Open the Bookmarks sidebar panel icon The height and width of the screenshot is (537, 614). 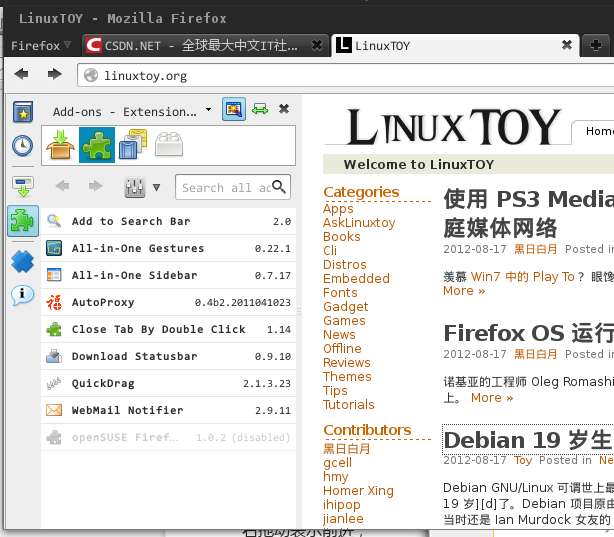(23, 112)
